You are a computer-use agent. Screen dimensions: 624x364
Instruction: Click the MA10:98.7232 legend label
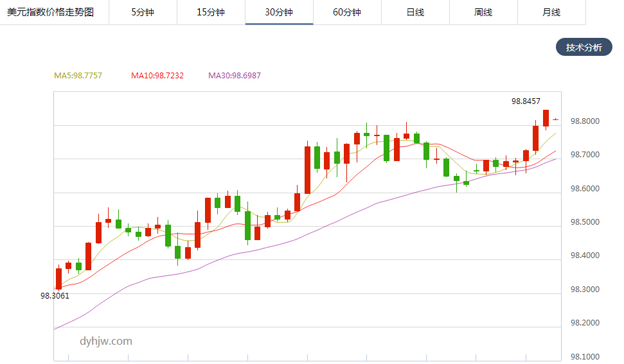[x=157, y=76]
